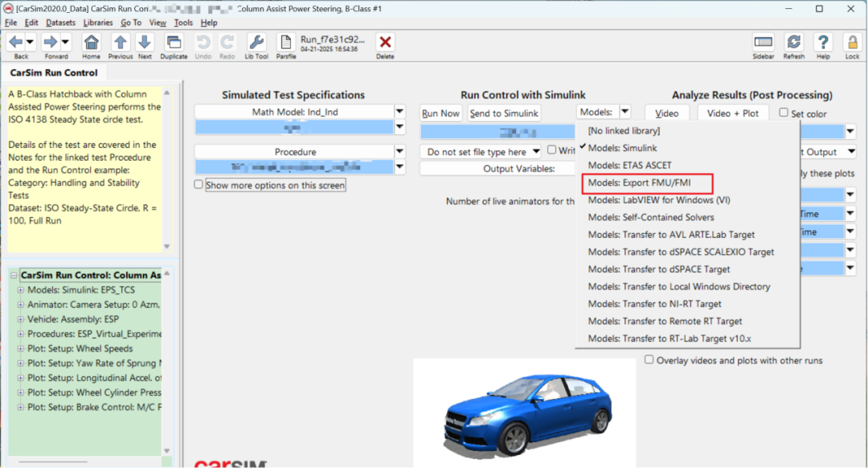Lock the dataset with padlock icon
This screenshot has width=868, height=468.
click(853, 42)
